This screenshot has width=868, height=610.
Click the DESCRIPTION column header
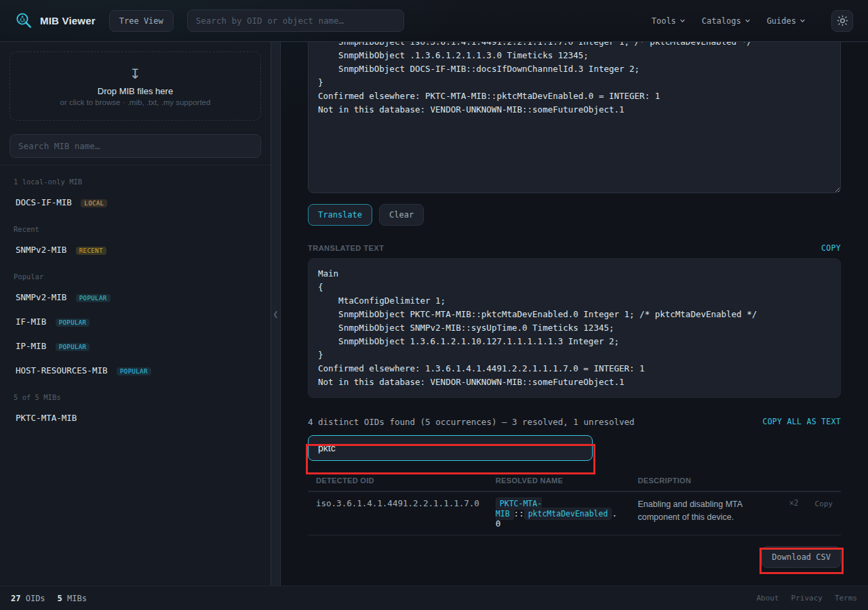tap(664, 481)
